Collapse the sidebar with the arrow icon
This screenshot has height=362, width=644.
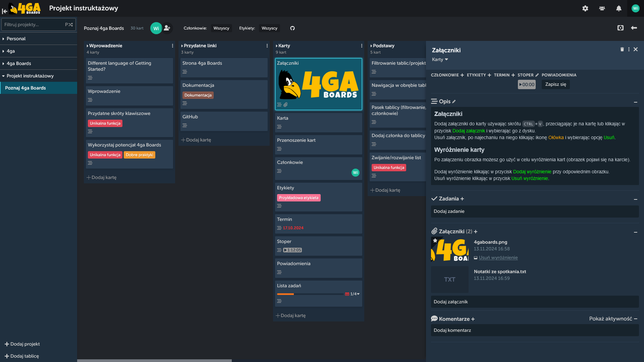pyautogui.click(x=4, y=11)
